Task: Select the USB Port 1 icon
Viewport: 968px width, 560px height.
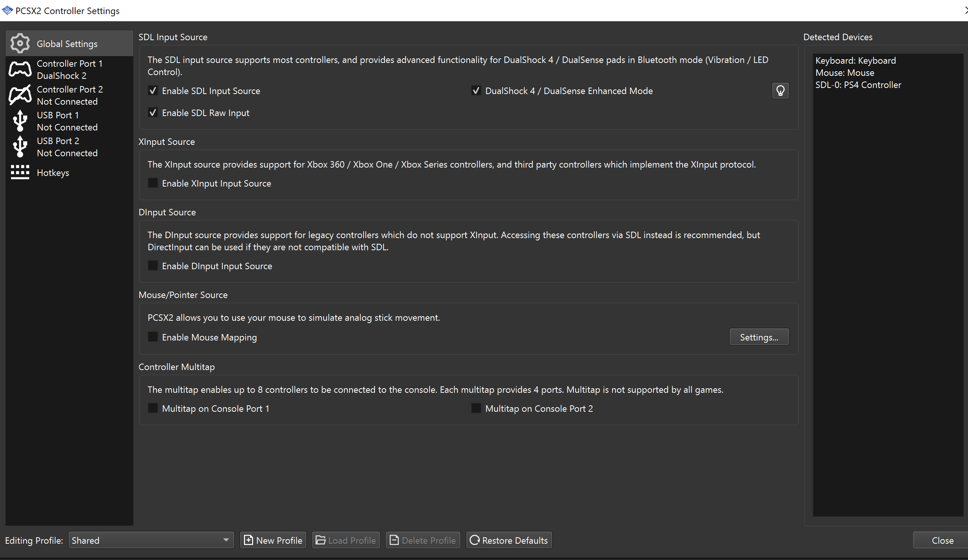Action: click(x=20, y=121)
